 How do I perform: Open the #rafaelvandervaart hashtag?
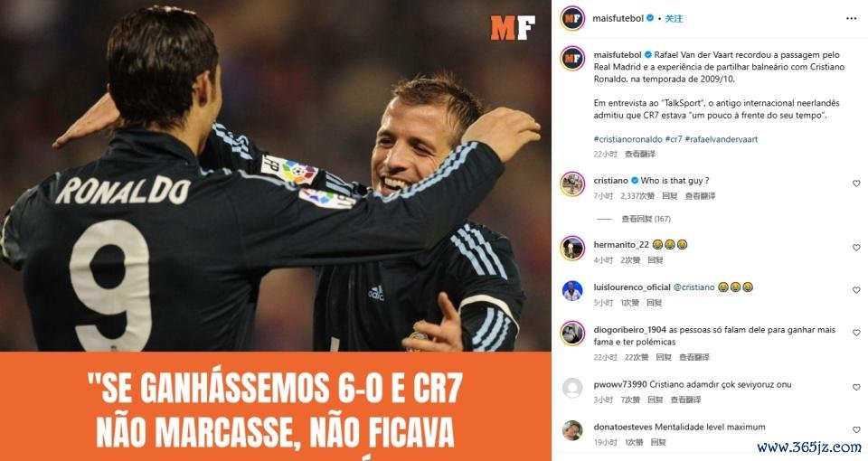pos(722,139)
